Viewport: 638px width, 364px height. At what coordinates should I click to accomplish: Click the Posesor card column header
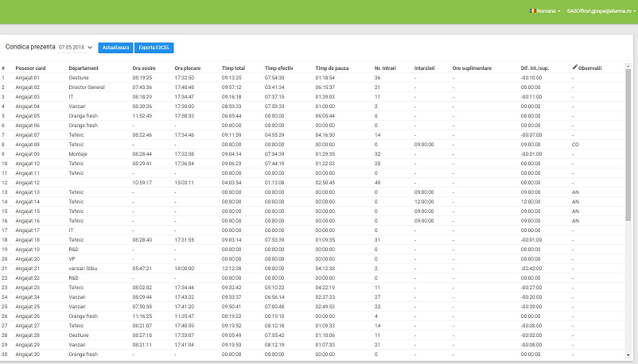click(30, 68)
